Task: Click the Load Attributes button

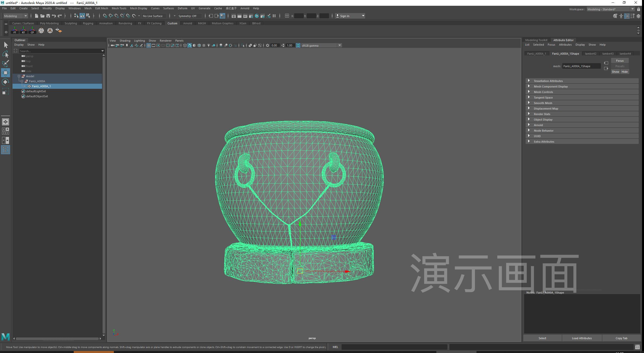Action: (x=582, y=338)
